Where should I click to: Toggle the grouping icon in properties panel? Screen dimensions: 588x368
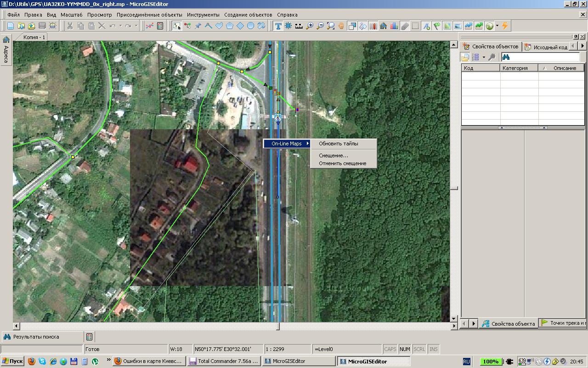pos(465,57)
